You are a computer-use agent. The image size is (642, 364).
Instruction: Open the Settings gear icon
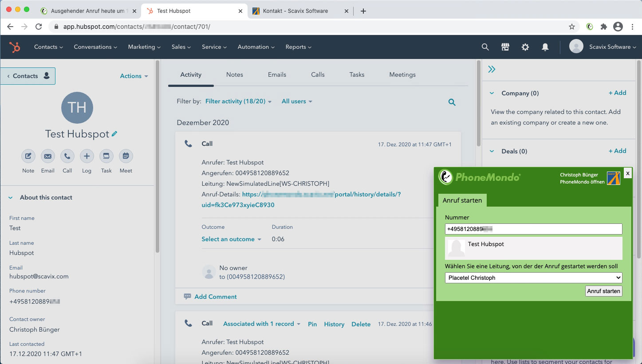pyautogui.click(x=525, y=47)
